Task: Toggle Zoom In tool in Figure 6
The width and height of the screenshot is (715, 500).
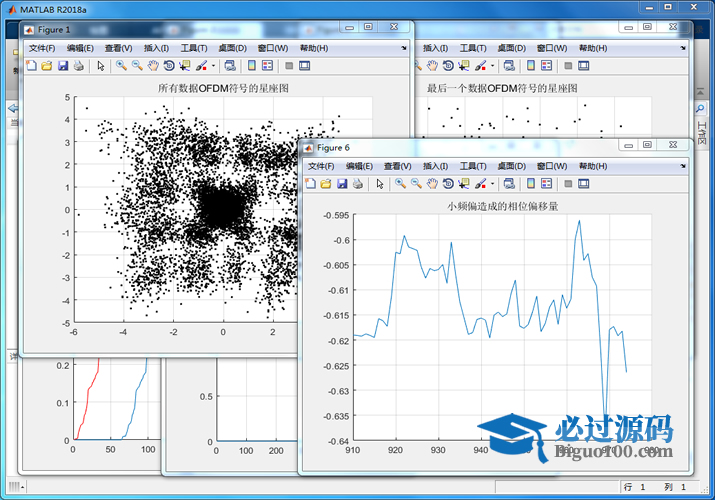Action: (x=400, y=184)
